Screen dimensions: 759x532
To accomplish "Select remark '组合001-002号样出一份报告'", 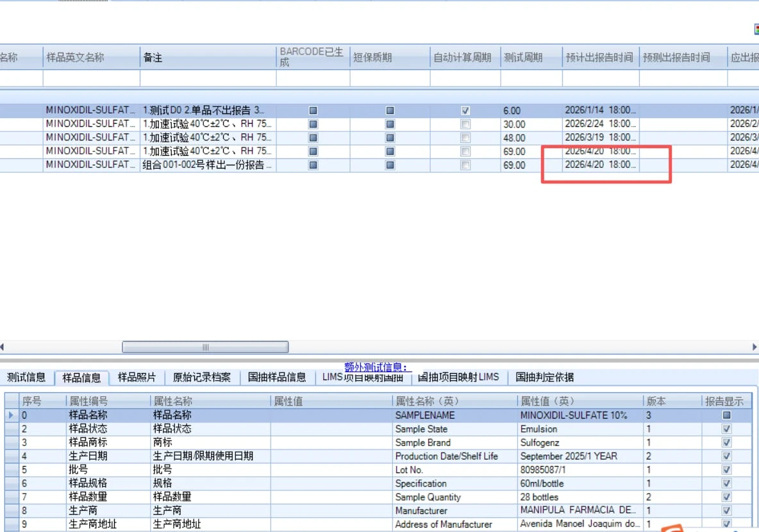I will pos(208,165).
